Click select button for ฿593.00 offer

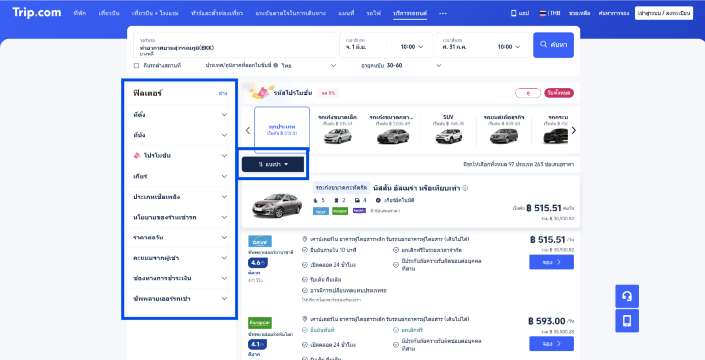551,343
